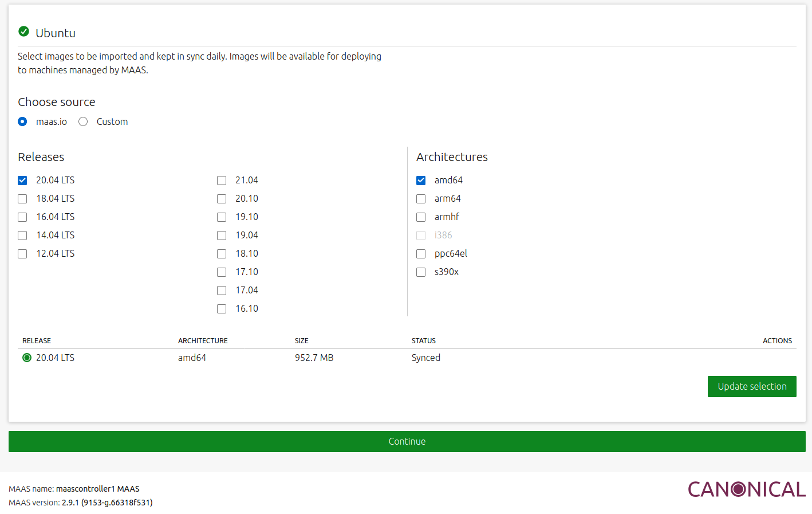The height and width of the screenshot is (514, 812).
Task: Select the Custom source radio button
Action: pyautogui.click(x=83, y=121)
